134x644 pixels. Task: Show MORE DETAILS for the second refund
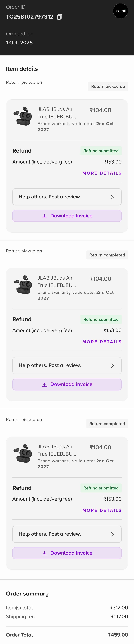102,342
